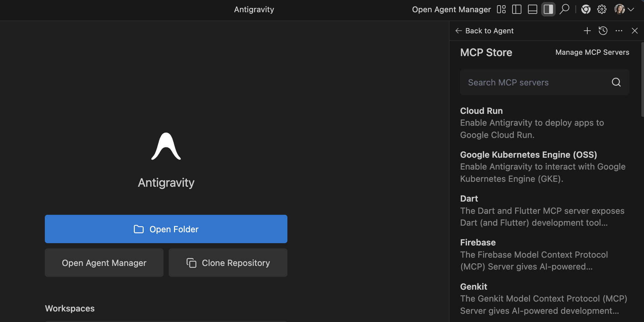Open the editor layout customization icon
Viewport: 644px width, 322px height.
(x=501, y=9)
